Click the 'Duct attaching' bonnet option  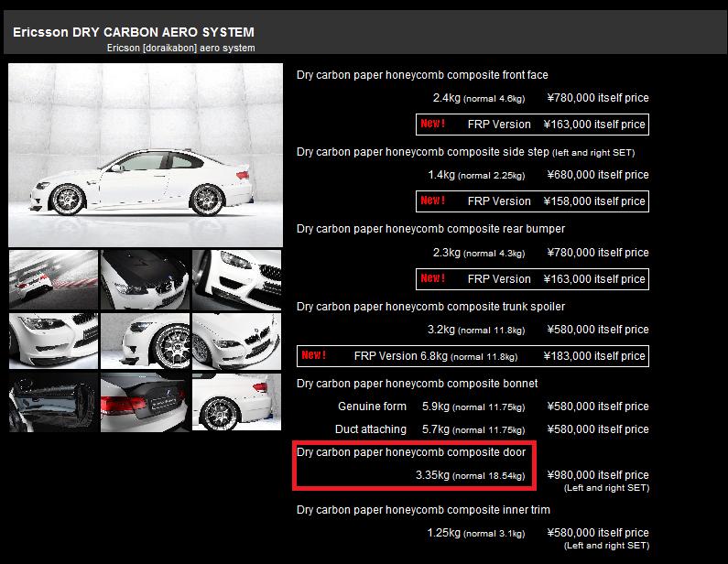pos(371,429)
